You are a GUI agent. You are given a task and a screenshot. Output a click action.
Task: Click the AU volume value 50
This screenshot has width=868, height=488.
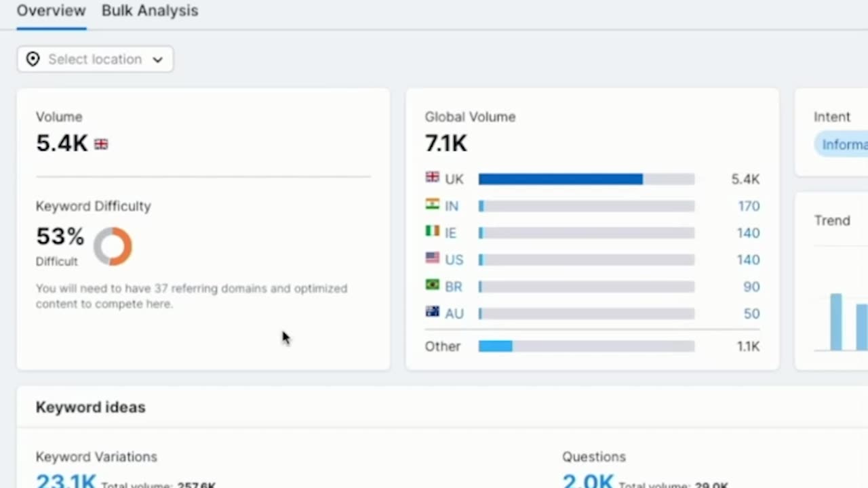[x=751, y=314]
